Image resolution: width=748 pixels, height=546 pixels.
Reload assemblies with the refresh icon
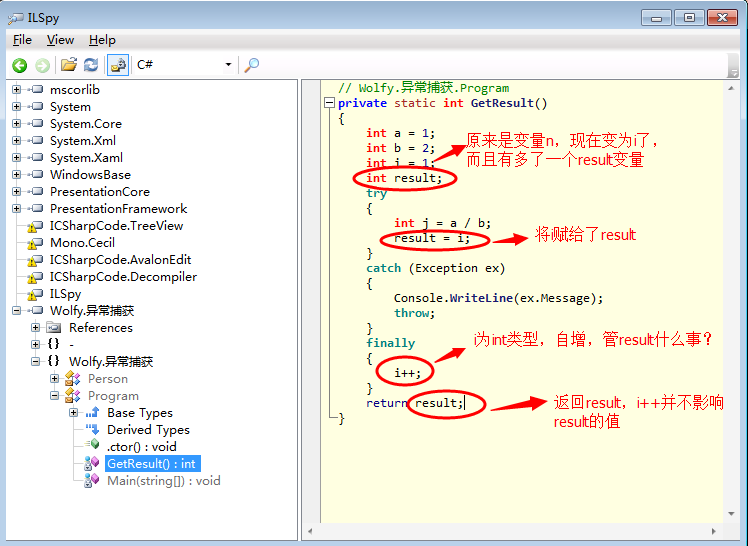(x=91, y=64)
